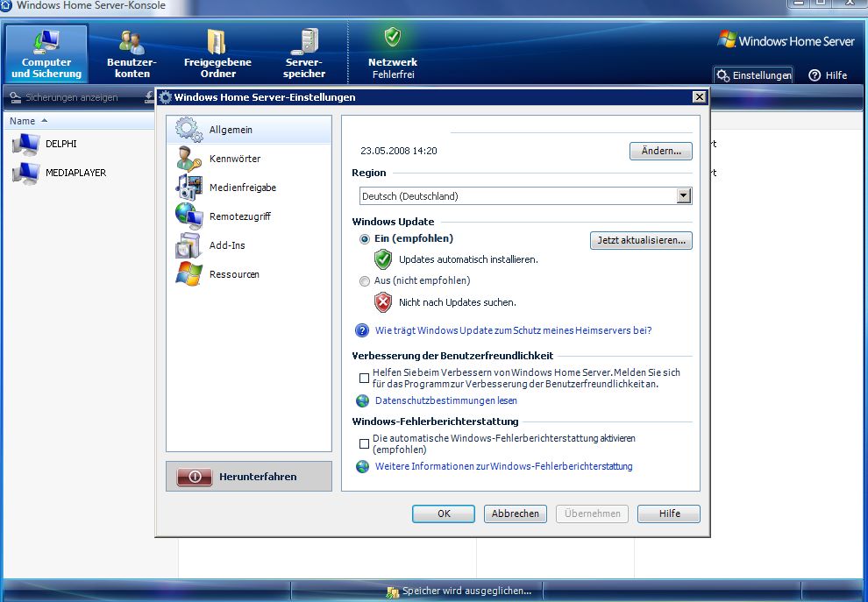This screenshot has width=868, height=602.
Task: Open the Benutzerkonten tab
Action: [x=132, y=54]
